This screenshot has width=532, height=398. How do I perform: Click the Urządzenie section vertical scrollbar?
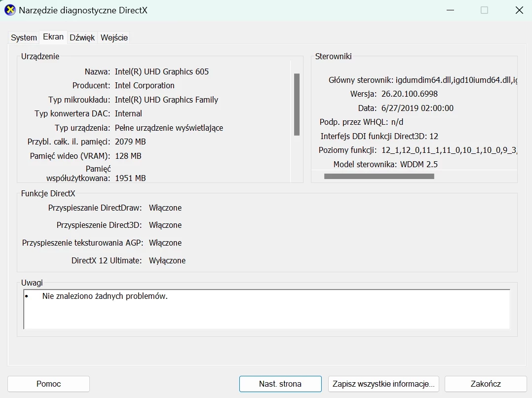[297, 104]
